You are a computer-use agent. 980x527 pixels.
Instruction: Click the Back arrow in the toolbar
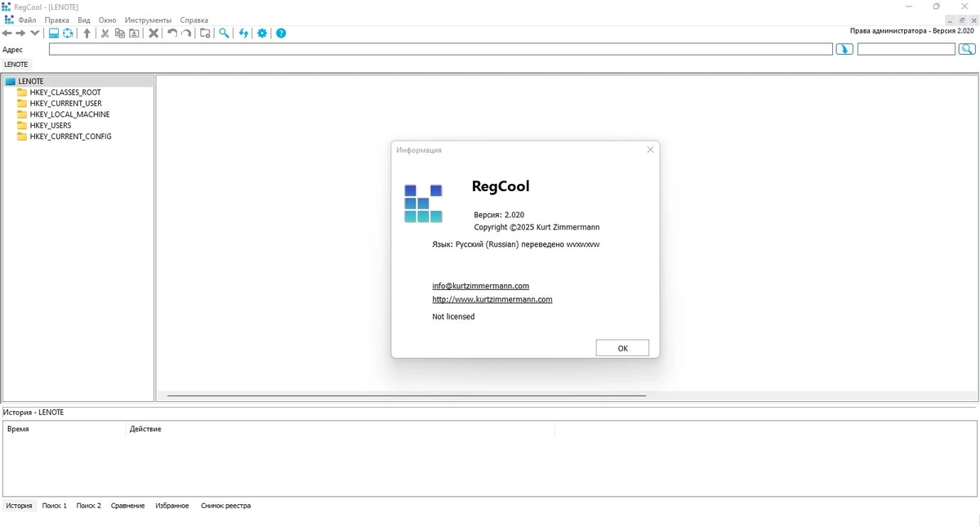click(x=7, y=33)
